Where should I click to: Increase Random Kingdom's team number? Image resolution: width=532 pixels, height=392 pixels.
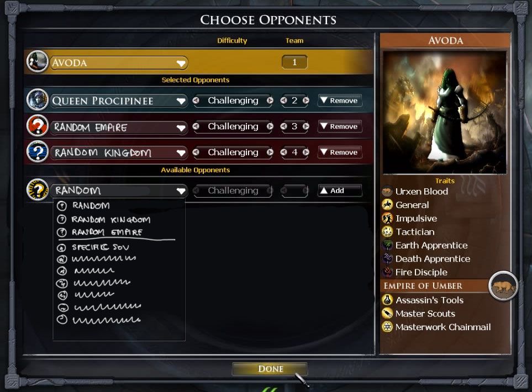(305, 152)
